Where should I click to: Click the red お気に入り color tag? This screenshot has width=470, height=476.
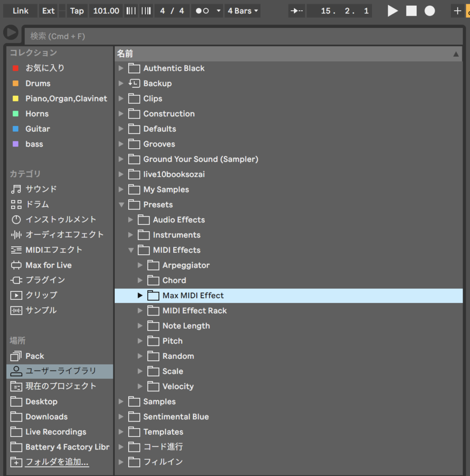[x=15, y=68]
